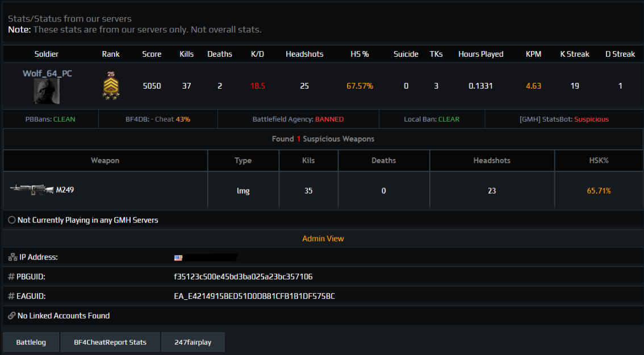Click the Wolf_64_PC soldier name link
The image size is (644, 355).
point(47,73)
